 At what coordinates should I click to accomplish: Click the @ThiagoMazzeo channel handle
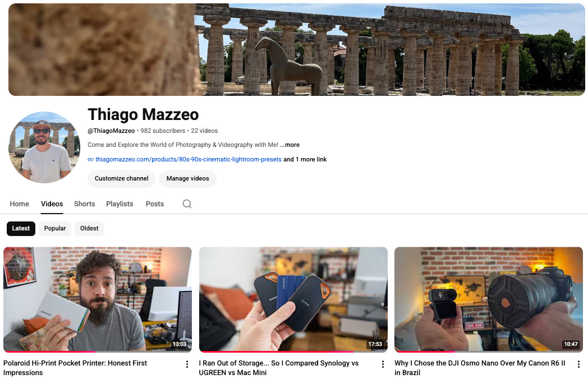coord(111,131)
